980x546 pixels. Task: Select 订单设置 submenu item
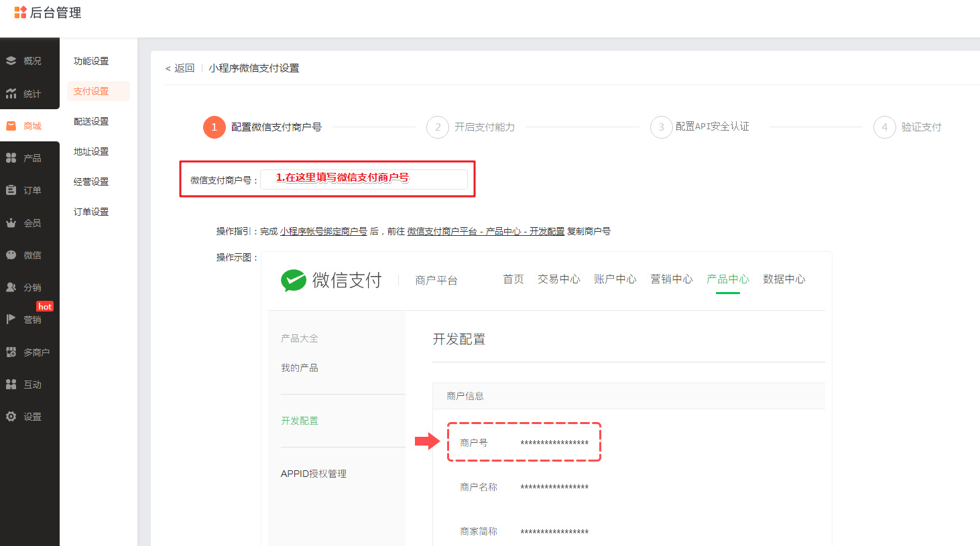pos(91,212)
